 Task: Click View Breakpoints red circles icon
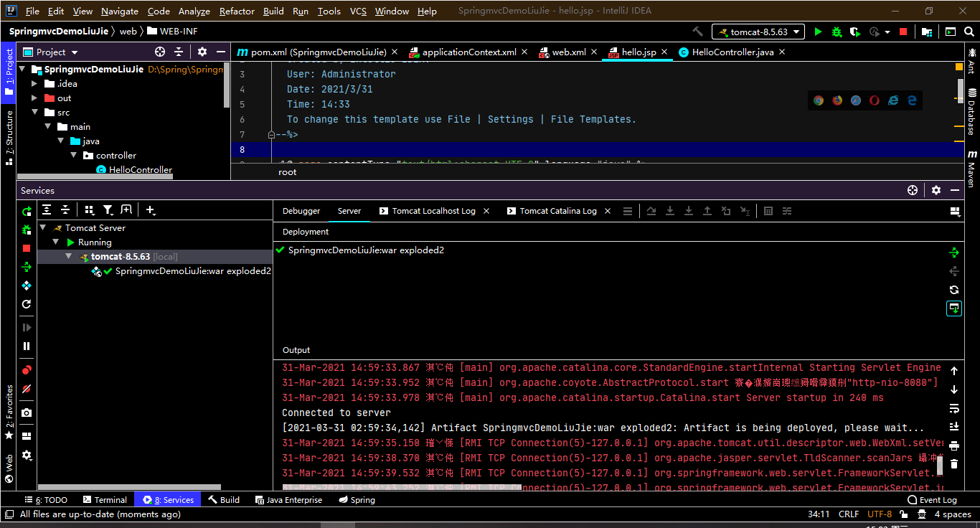coord(27,370)
